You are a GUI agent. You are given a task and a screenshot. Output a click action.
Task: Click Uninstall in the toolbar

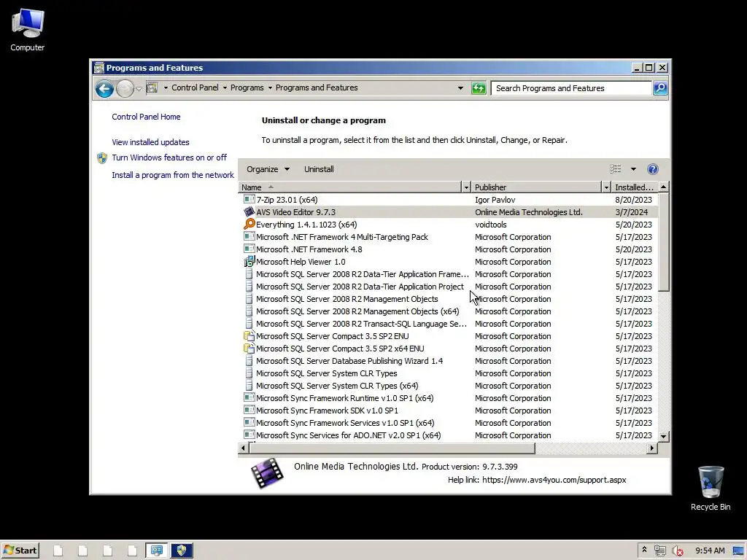[x=319, y=169]
